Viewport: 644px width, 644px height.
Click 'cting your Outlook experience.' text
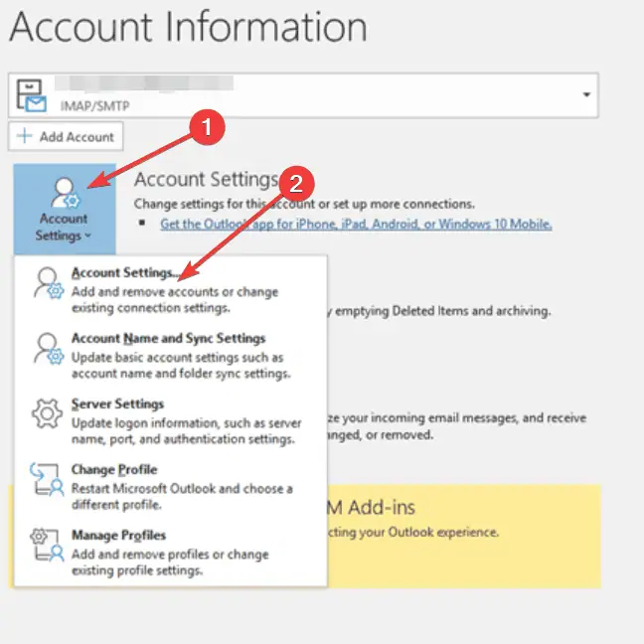point(413,533)
